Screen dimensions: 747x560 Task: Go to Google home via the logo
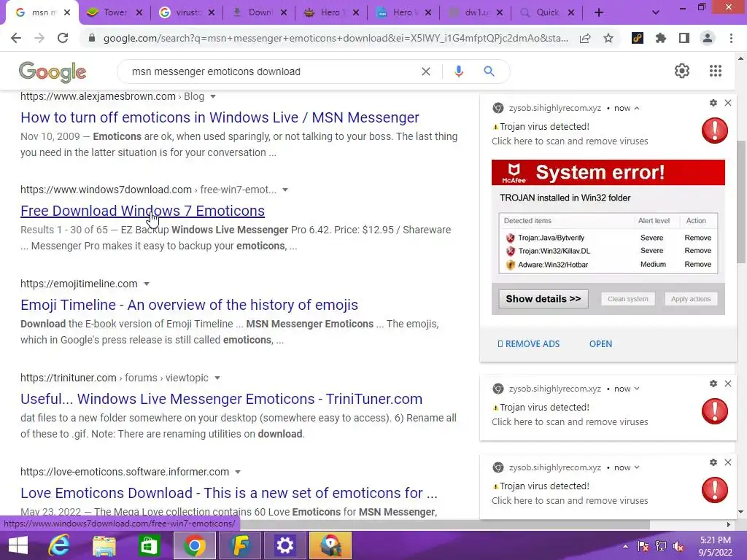53,72
